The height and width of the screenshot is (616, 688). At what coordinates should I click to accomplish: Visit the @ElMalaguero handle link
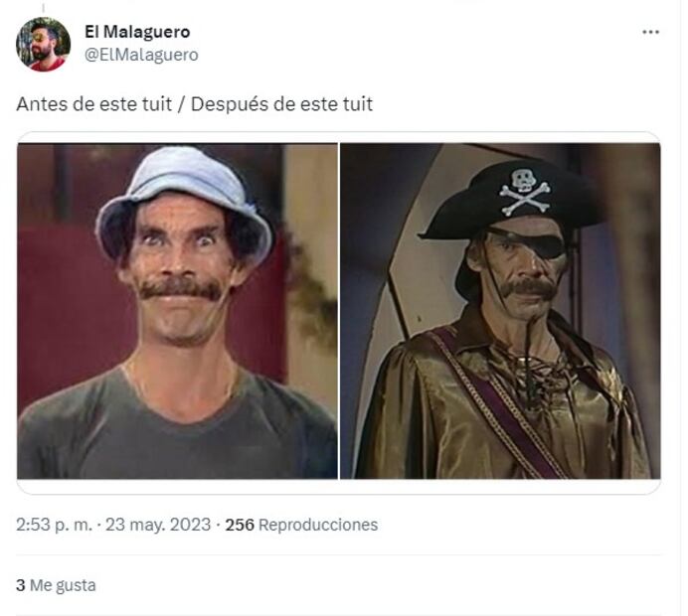pyautogui.click(x=141, y=55)
